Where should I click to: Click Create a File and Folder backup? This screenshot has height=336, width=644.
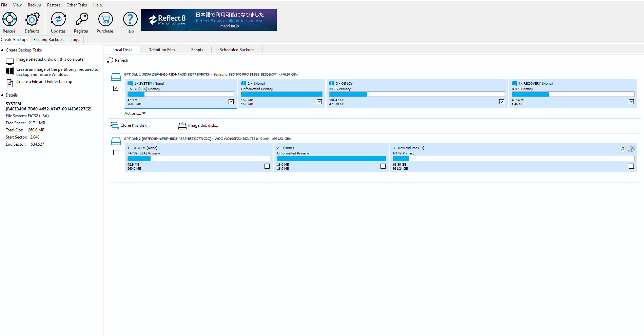(44, 82)
